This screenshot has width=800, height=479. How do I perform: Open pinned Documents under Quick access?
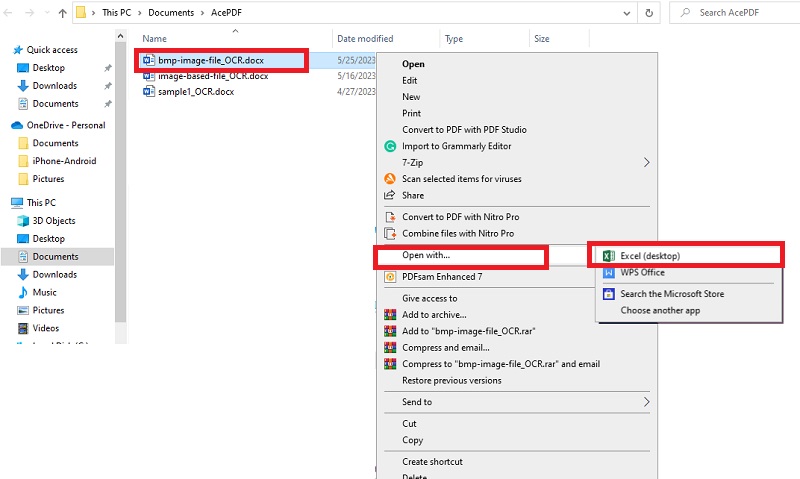pos(55,104)
